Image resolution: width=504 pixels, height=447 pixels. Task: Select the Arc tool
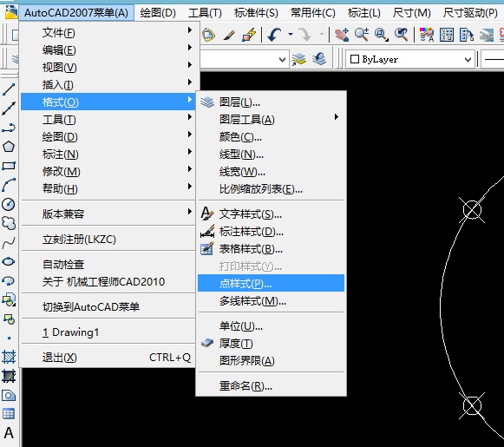pos(9,185)
